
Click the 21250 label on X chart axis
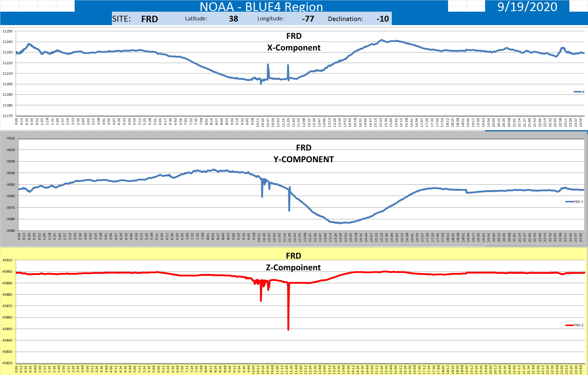click(8, 31)
